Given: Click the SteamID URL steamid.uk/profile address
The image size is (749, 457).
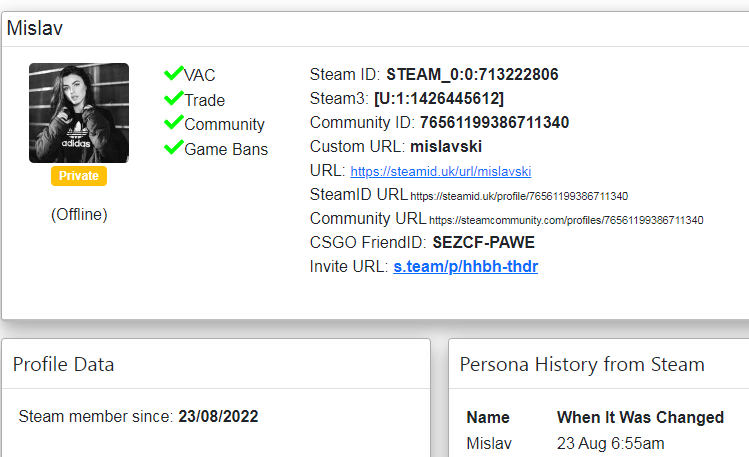Looking at the screenshot, I should (519, 196).
